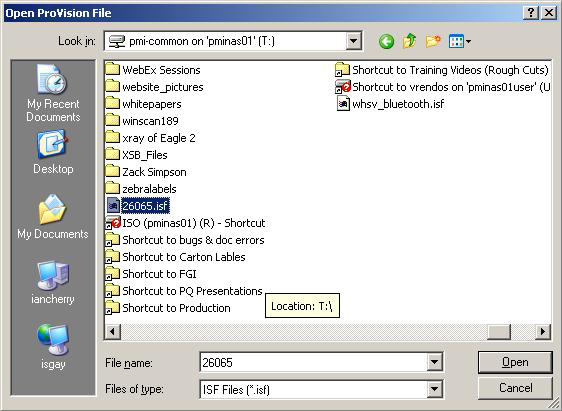Select the 'whsv_bluetooth.isf' file name

398,104
